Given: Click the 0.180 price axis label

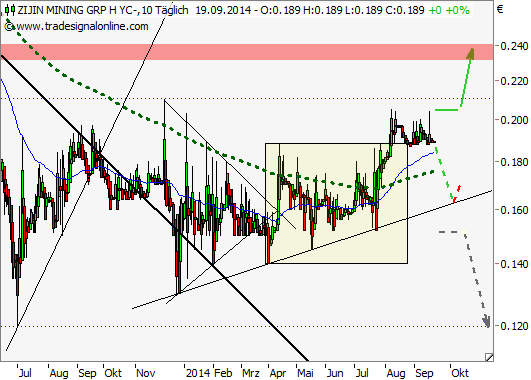Looking at the screenshot, I should [514, 162].
